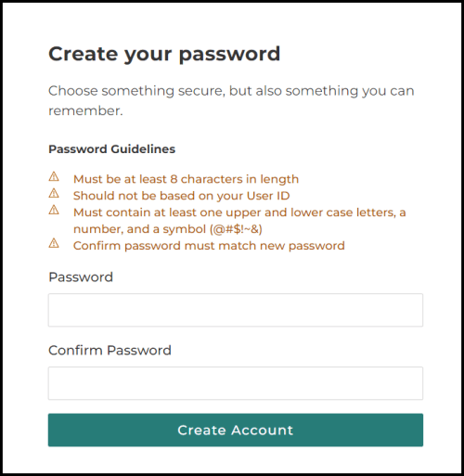Click warning icon beside 8 characters guideline

point(54,177)
